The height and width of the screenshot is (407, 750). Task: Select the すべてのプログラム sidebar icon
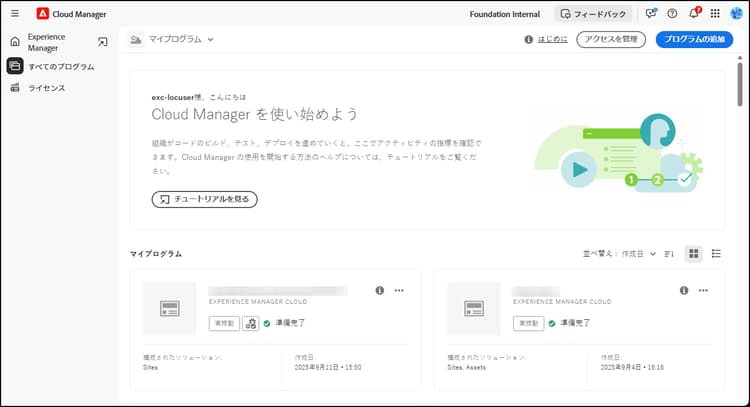[15, 66]
